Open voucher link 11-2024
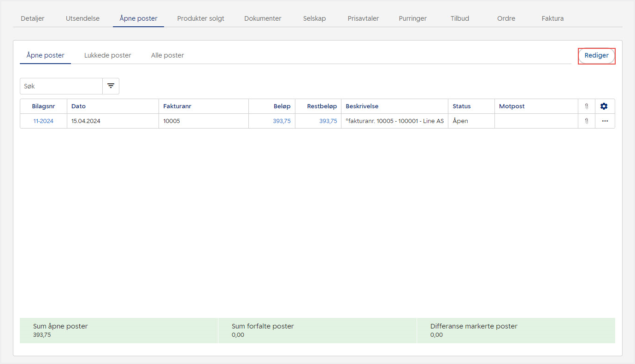 [43, 121]
